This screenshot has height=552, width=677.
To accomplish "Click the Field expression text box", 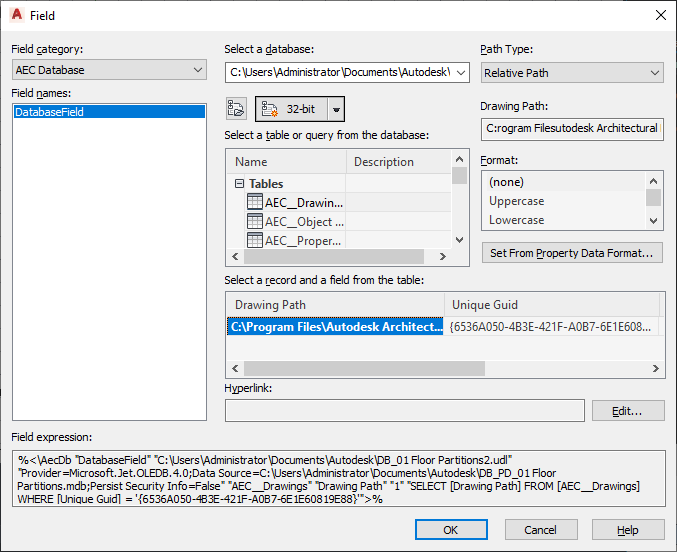I will coord(338,479).
